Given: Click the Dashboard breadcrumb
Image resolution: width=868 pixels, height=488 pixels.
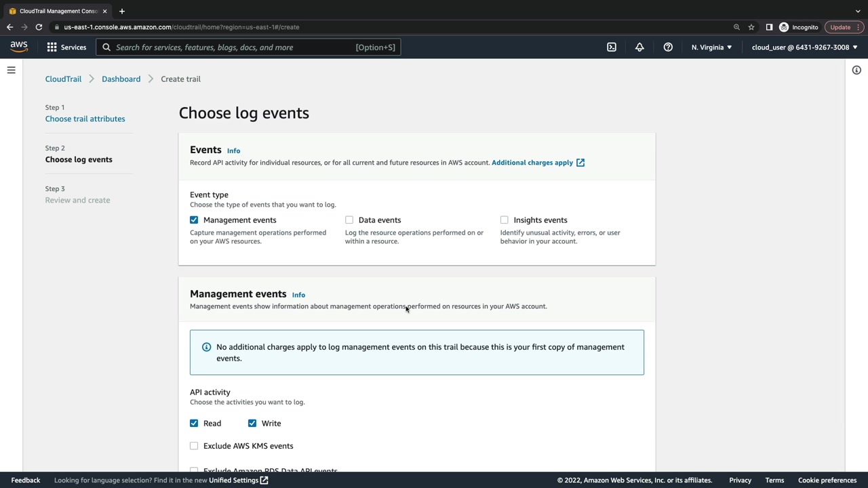Looking at the screenshot, I should [121, 79].
